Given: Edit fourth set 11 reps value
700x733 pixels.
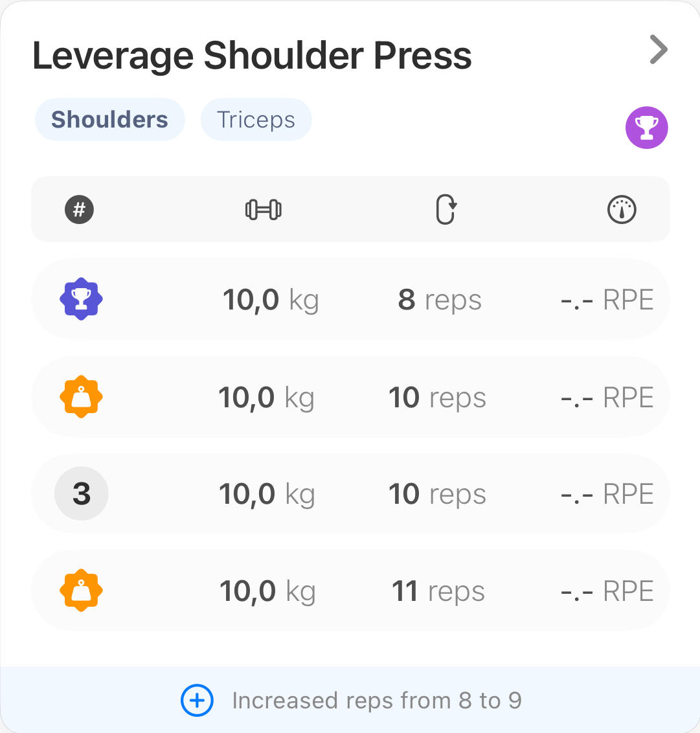Looking at the screenshot, I should coord(438,592).
